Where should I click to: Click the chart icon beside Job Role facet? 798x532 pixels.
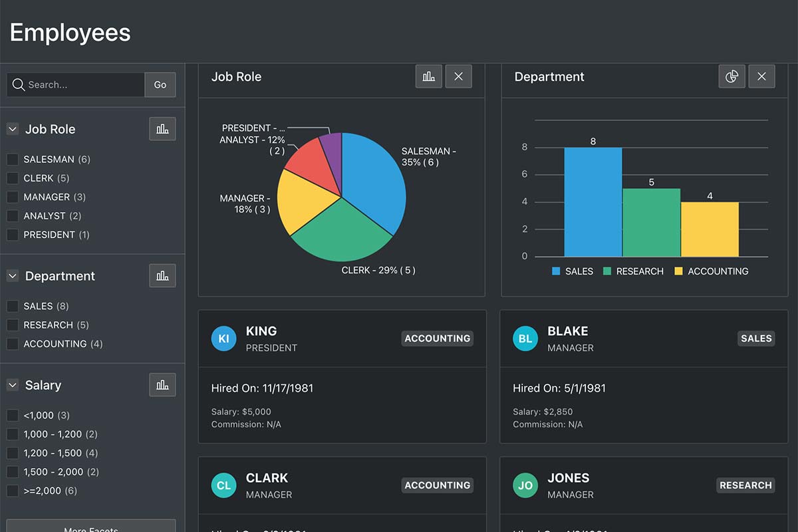(x=162, y=129)
